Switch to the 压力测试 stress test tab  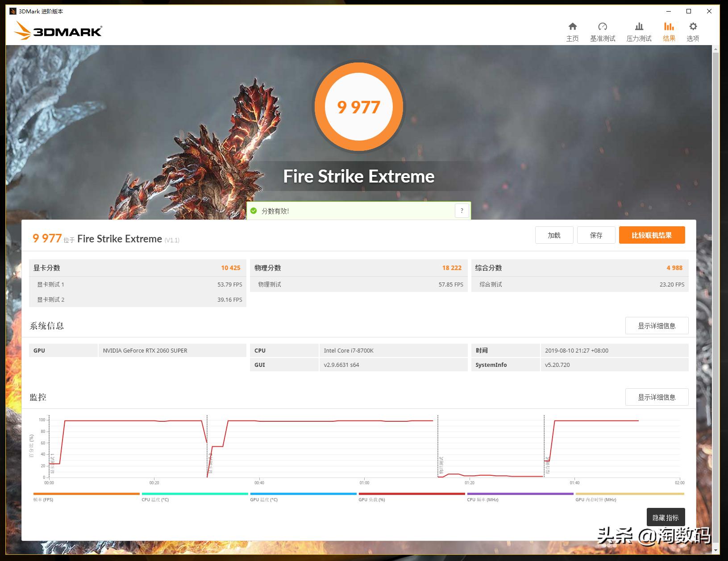[x=639, y=30]
